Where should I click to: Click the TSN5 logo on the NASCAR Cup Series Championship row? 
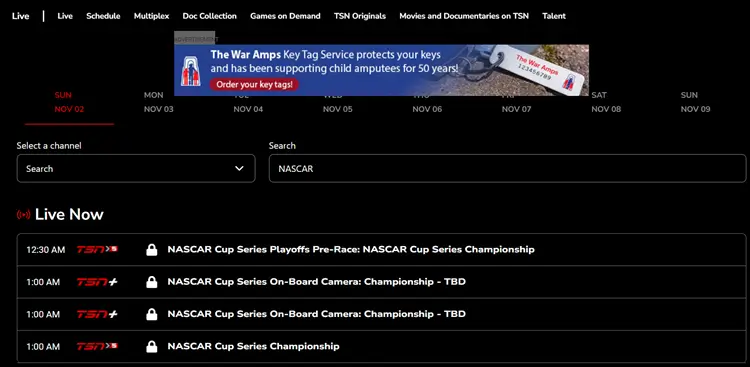[98, 346]
